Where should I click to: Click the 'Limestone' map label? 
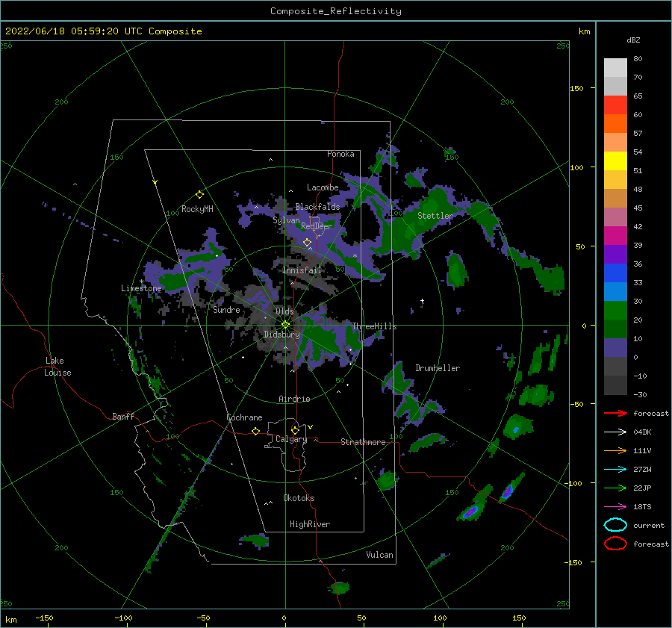point(141,288)
